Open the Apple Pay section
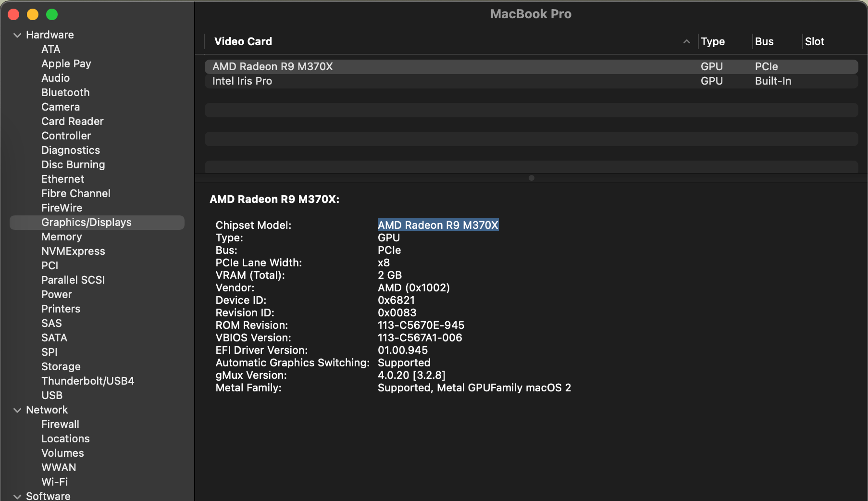The image size is (868, 501). (66, 63)
